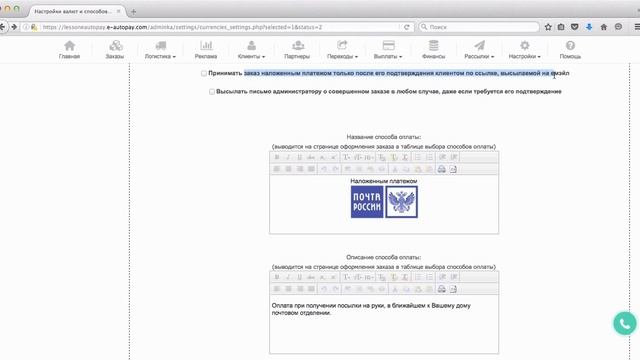Center text in payment description editor
640x360 pixels.
pos(288,289)
